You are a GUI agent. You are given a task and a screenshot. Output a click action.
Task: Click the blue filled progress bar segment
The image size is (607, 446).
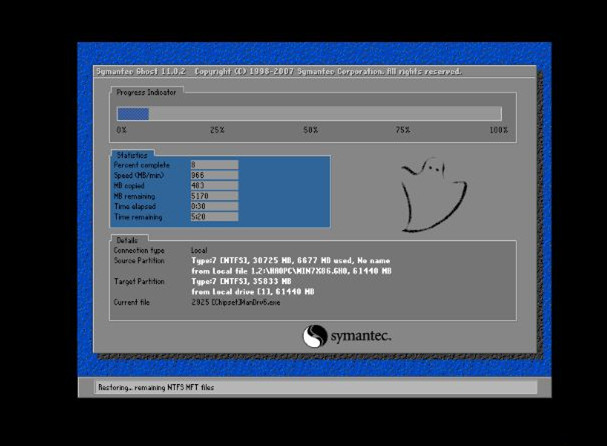point(133,114)
